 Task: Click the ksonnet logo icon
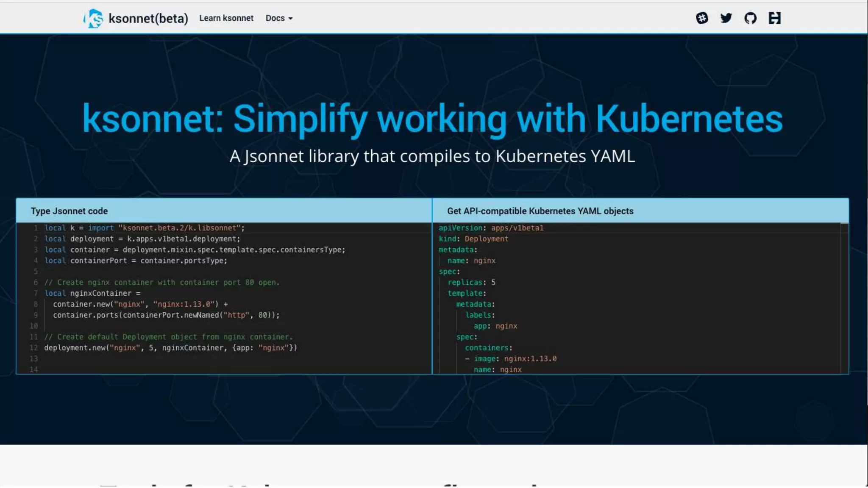click(94, 19)
